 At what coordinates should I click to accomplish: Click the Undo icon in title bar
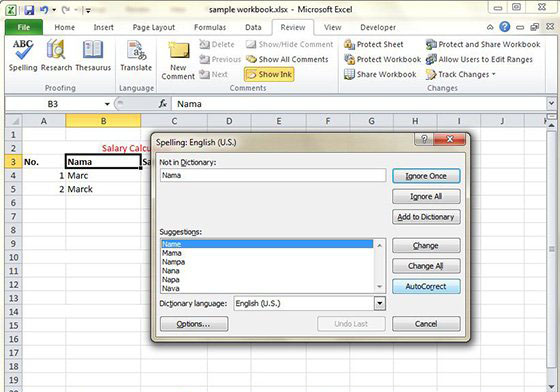(44, 10)
